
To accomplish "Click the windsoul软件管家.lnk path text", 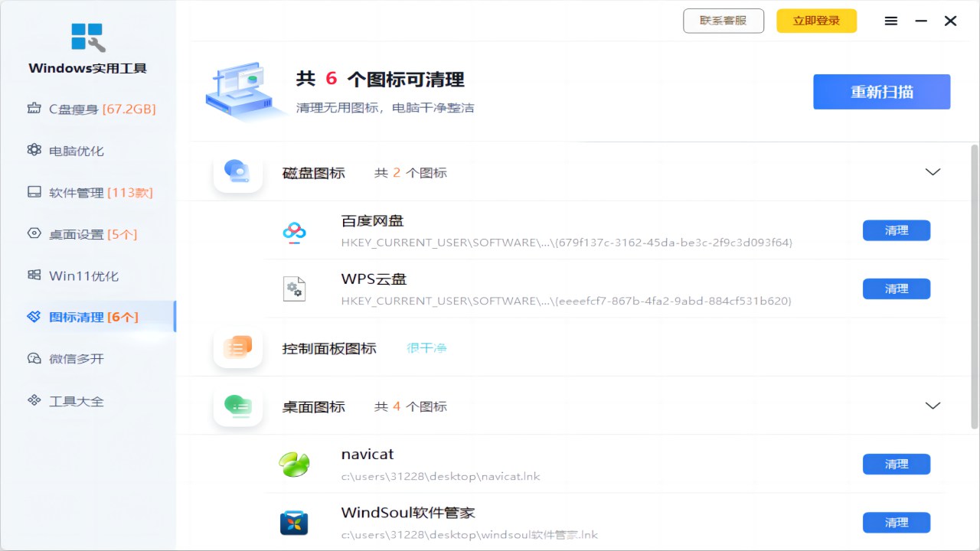I will click(469, 534).
